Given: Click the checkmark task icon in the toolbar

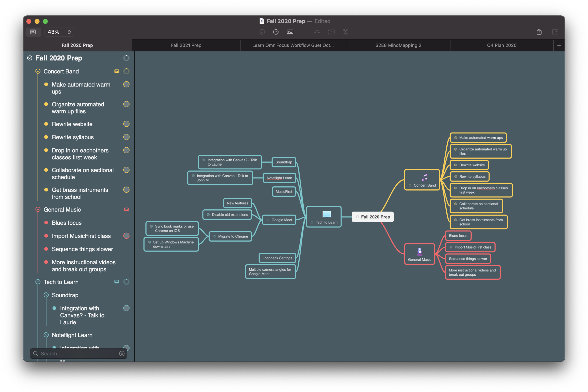Looking at the screenshot, I should point(262,32).
